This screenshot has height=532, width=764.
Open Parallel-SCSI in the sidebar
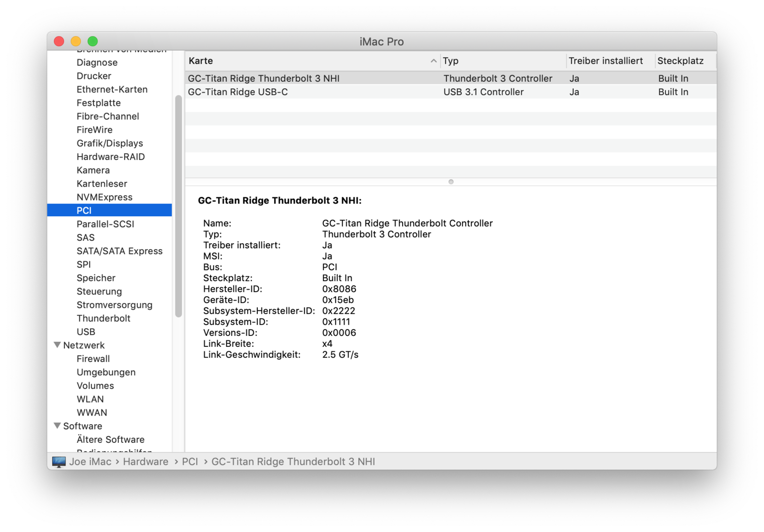click(105, 224)
